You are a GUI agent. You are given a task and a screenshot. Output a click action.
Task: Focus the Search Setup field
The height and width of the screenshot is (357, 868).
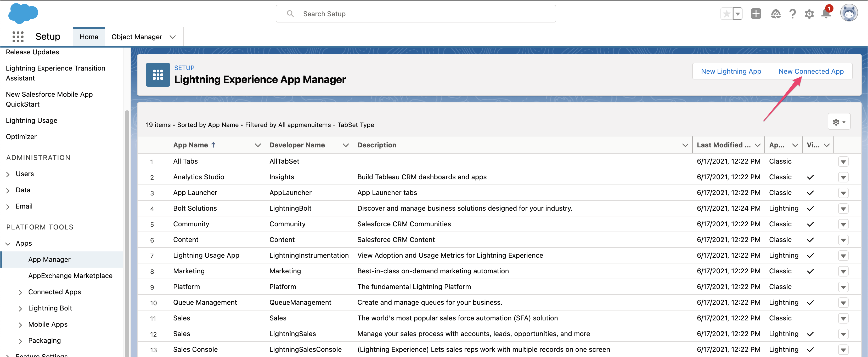tap(415, 13)
